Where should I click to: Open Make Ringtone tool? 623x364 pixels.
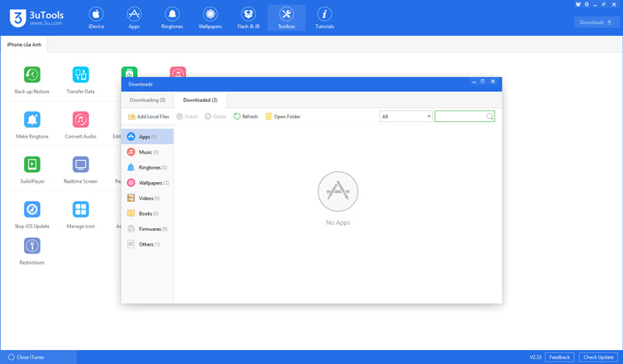click(32, 125)
